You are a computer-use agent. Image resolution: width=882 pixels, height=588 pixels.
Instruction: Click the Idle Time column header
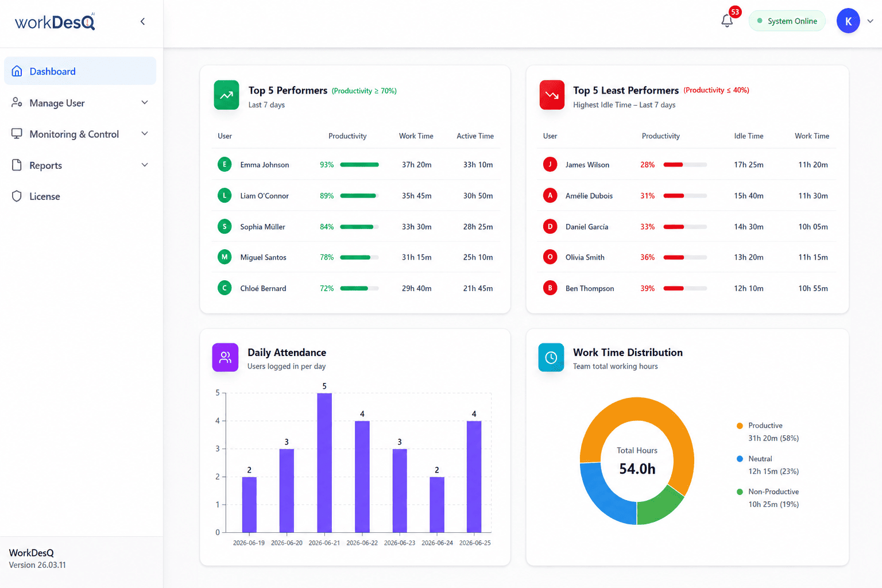(x=749, y=136)
